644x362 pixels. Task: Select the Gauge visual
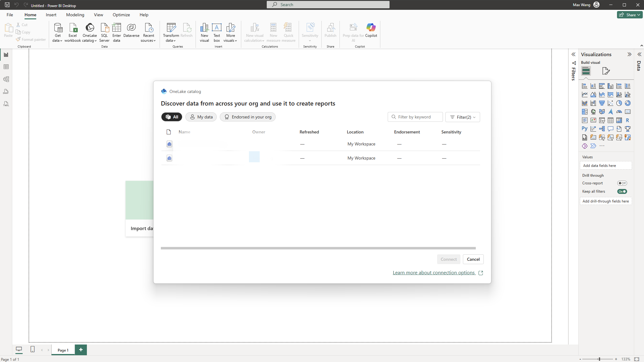tap(619, 112)
